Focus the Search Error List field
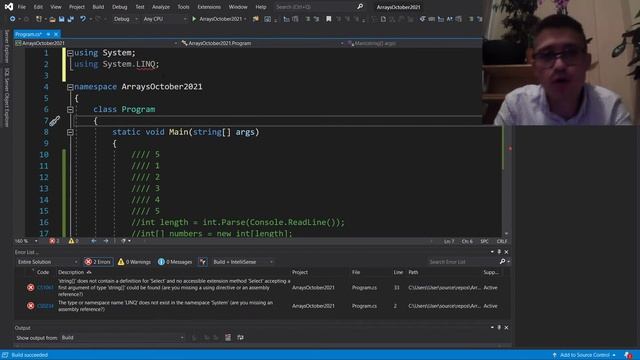The image size is (640, 360). [463, 262]
